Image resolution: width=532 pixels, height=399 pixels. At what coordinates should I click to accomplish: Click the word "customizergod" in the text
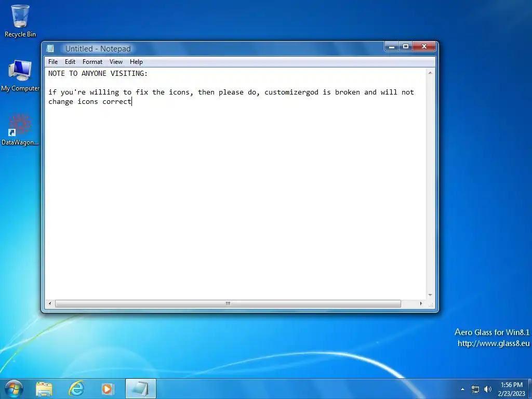click(x=291, y=92)
